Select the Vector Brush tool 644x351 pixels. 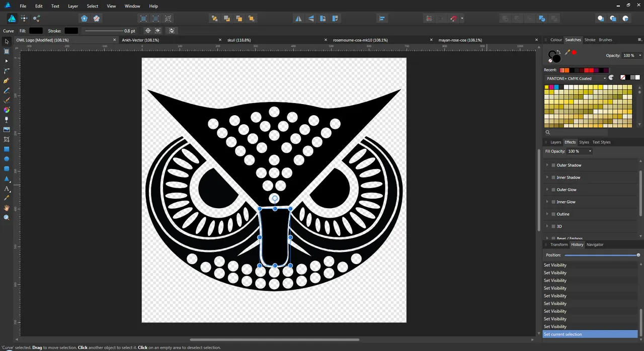point(7,100)
